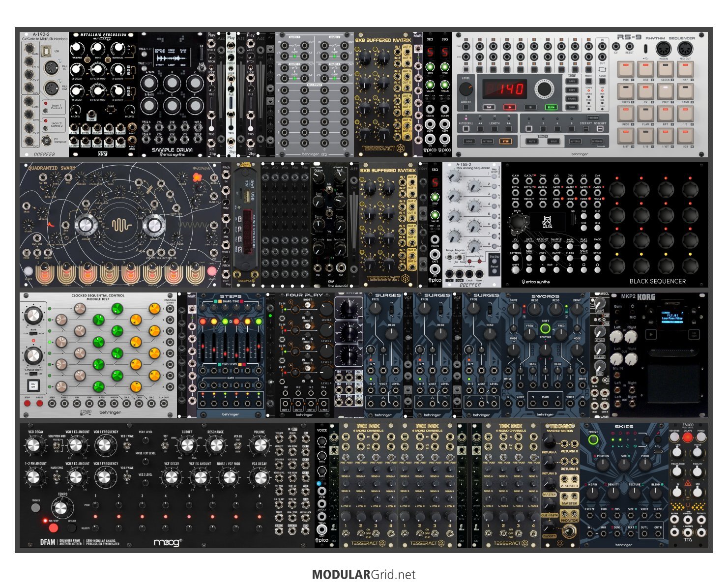Viewport: 728px width, 585px height.
Task: Click the VCO DECAY knob on DFAM
Action: (33, 445)
